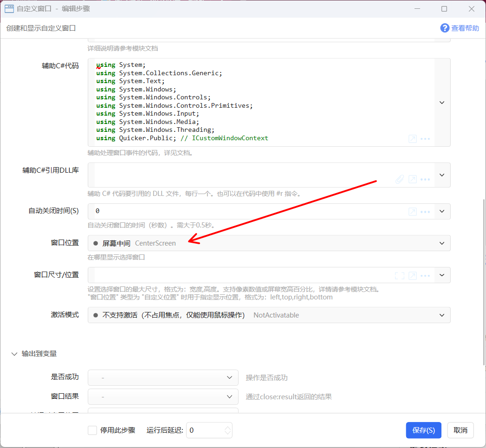
Task: Click the 保存(S) button
Action: 423,430
